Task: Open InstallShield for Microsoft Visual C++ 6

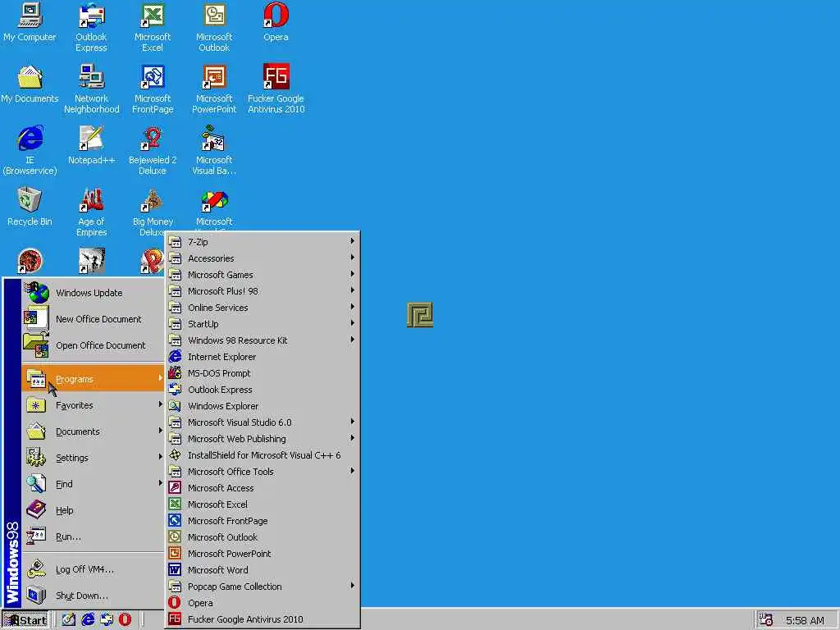Action: coord(262,455)
